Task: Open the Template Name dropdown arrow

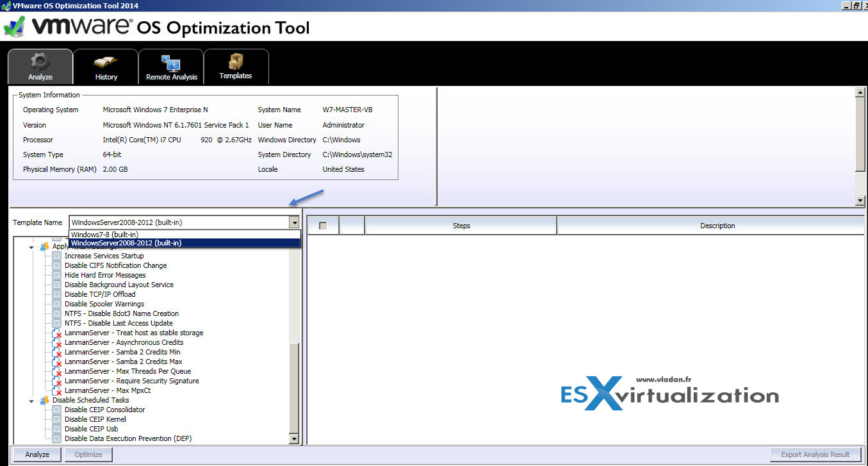Action: 294,222
